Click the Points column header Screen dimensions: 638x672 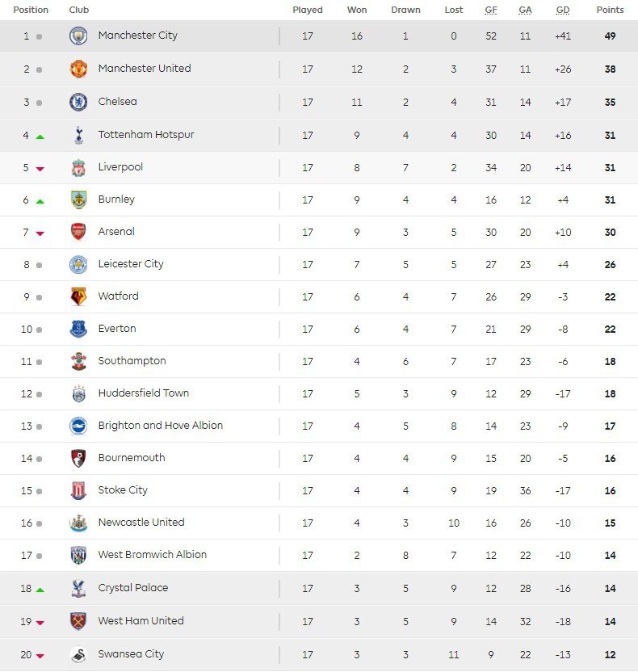tap(610, 10)
